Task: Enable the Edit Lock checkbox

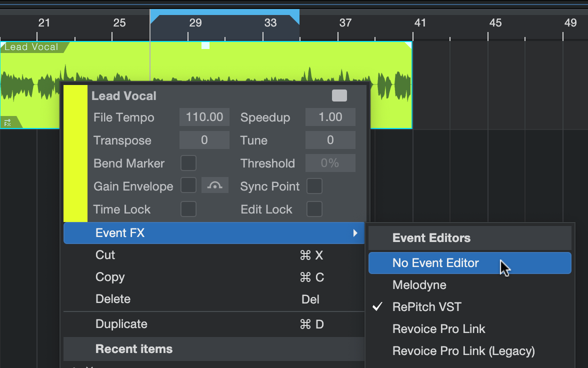Action: [314, 209]
